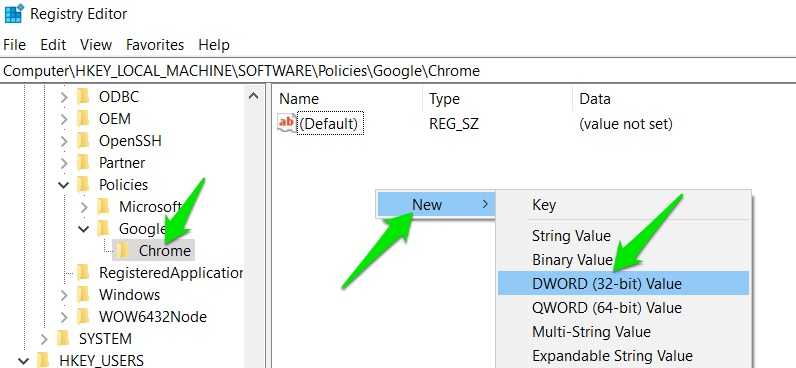
Task: Click the REG_SZ type cell
Action: click(454, 123)
